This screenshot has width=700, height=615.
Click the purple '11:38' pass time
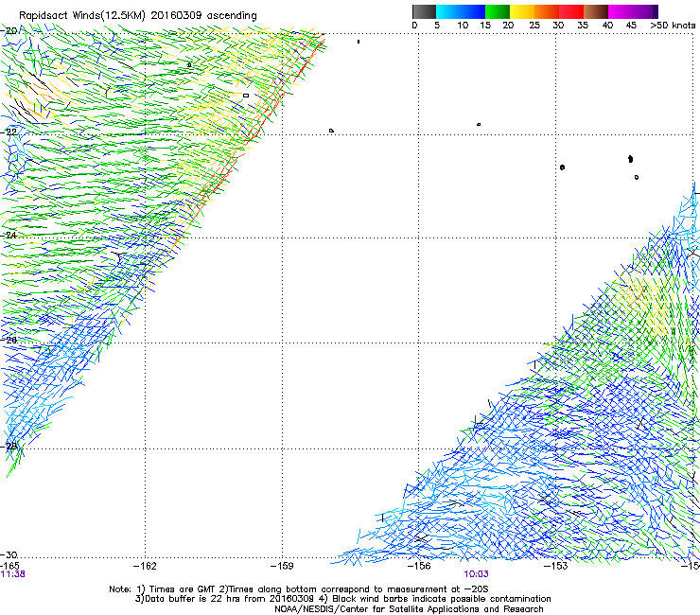tap(13, 574)
